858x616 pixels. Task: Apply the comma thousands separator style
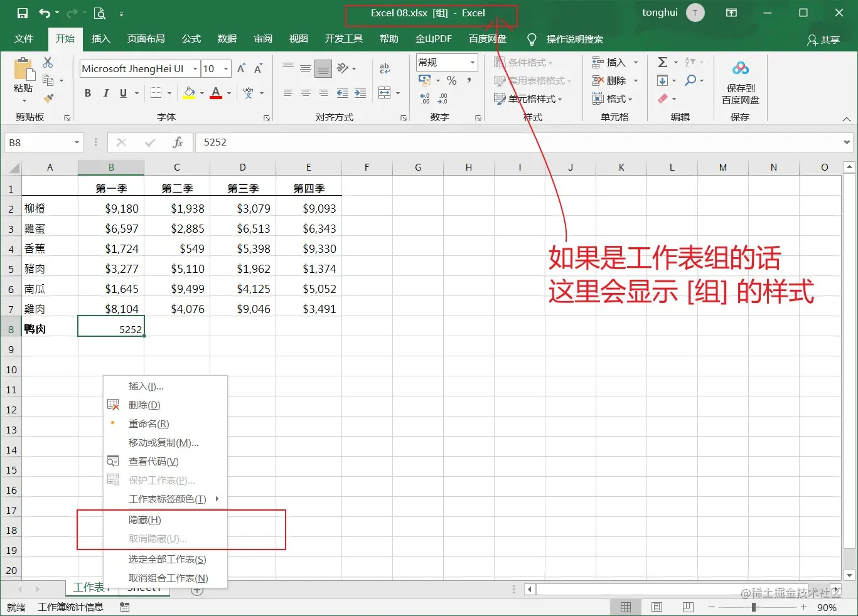pos(469,80)
